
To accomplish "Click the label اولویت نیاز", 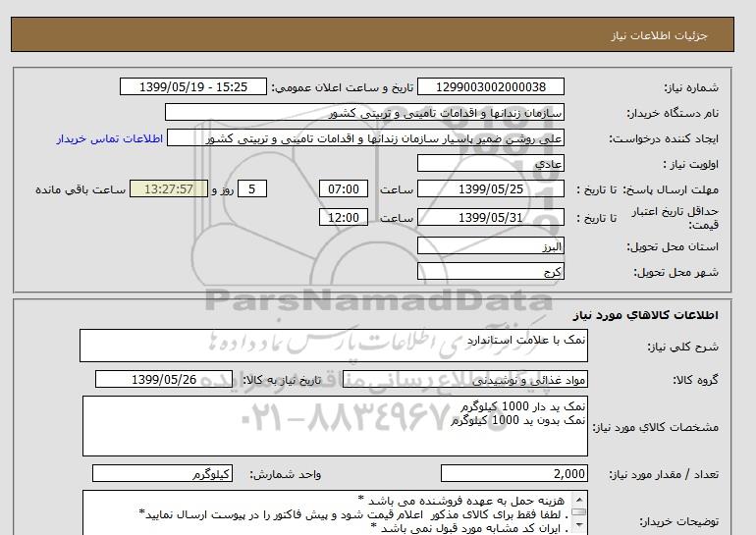I will pos(690,164).
